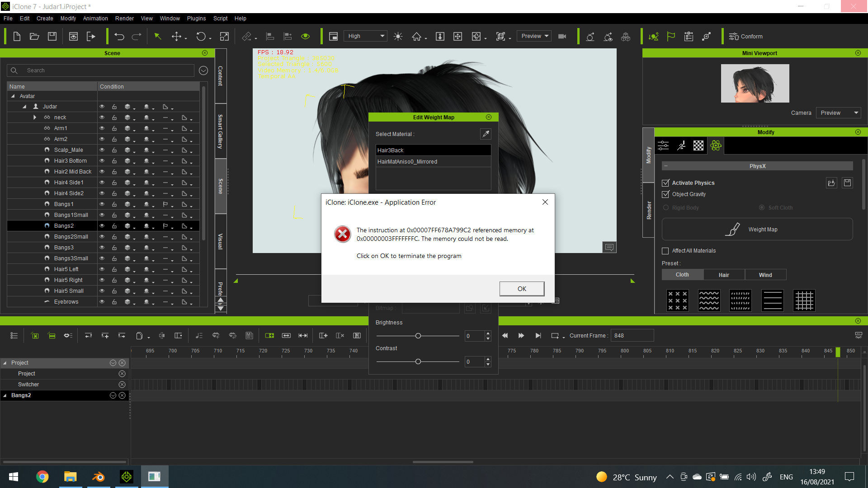
Task: Click the Load physics preset icon
Action: (x=831, y=183)
